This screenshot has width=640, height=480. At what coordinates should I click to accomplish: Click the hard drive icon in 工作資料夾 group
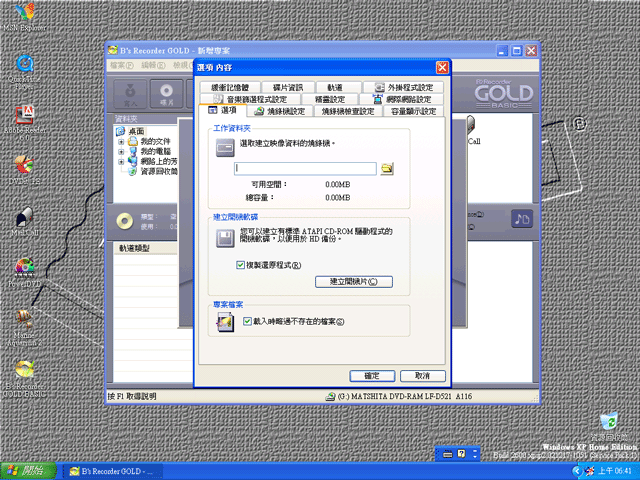(225, 148)
